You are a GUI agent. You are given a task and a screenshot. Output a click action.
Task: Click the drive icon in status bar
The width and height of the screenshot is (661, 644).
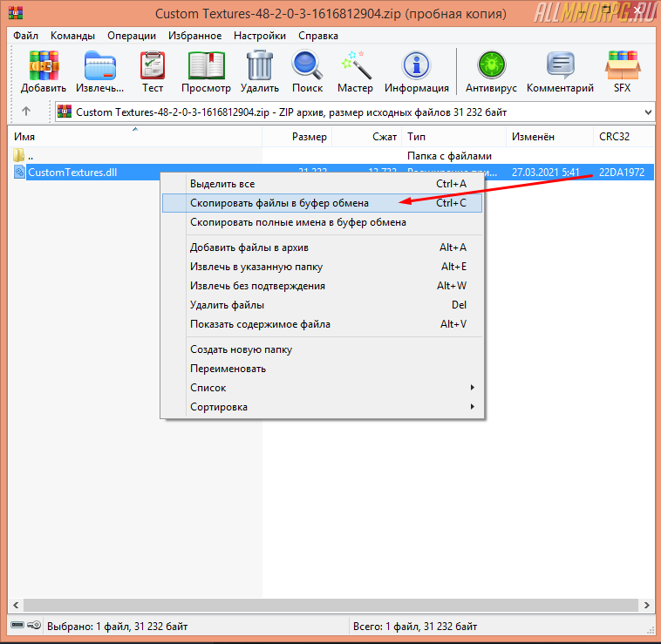[17, 625]
